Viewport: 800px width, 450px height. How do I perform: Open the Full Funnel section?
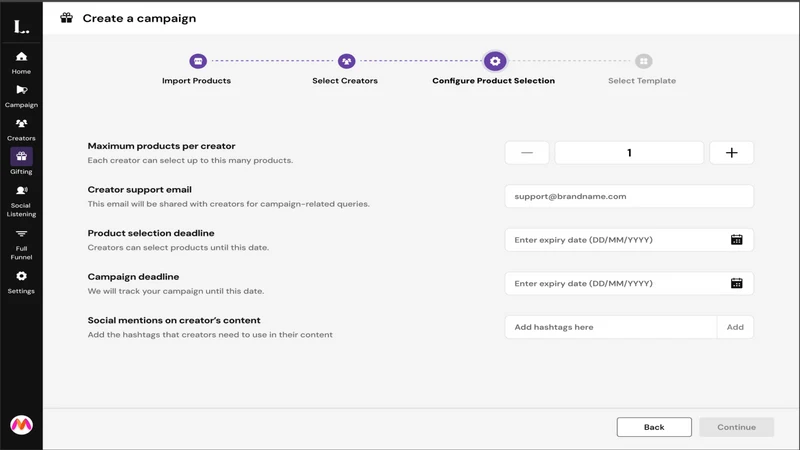[21, 234]
